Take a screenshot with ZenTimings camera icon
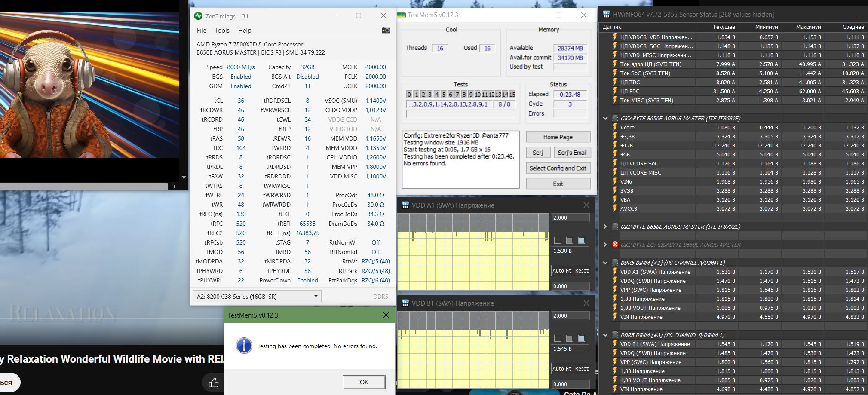 [x=386, y=30]
